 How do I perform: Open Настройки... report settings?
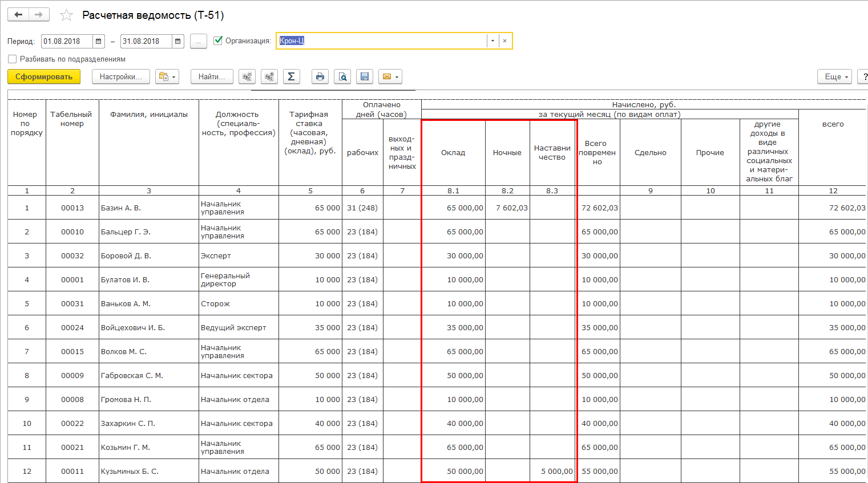(x=121, y=77)
